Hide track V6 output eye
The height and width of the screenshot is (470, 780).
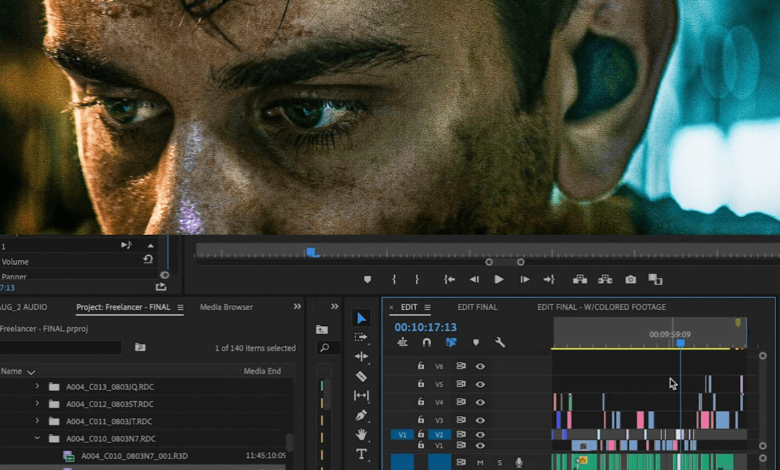point(480,366)
